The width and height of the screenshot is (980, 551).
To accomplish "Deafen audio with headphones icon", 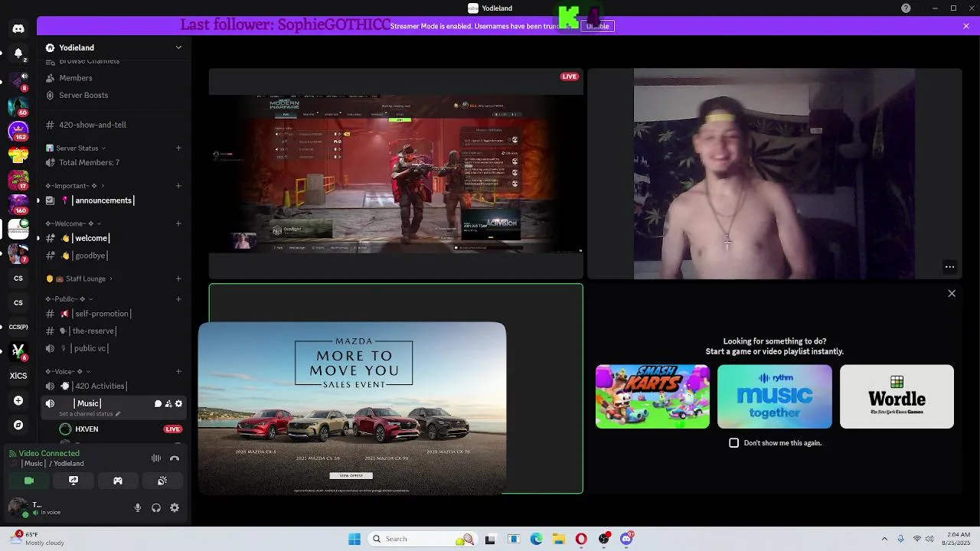I will [x=156, y=507].
